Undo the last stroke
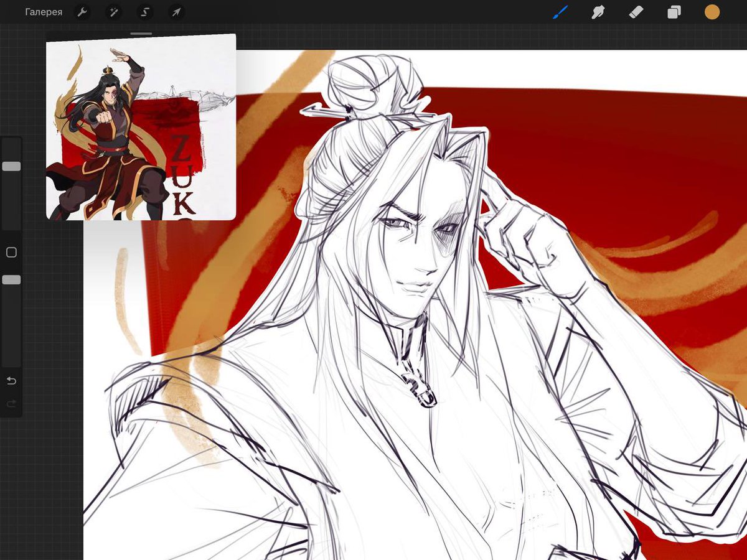 pos(11,381)
